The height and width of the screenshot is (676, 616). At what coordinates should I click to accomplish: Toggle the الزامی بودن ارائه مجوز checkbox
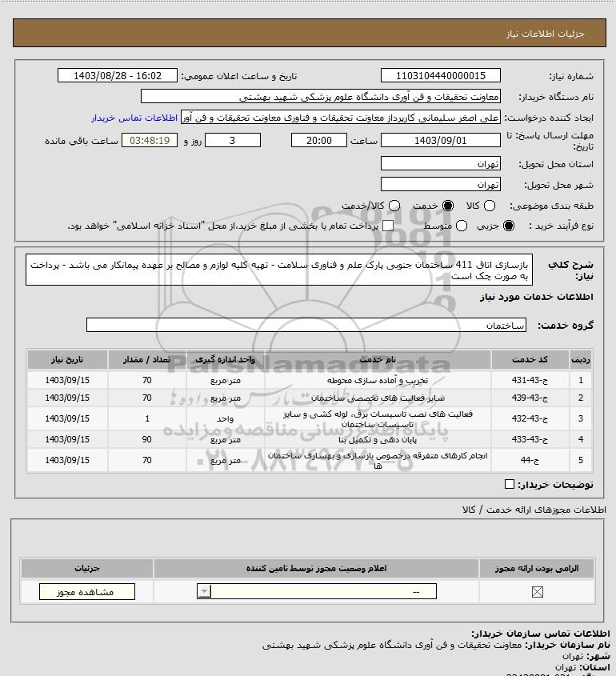tap(537, 592)
